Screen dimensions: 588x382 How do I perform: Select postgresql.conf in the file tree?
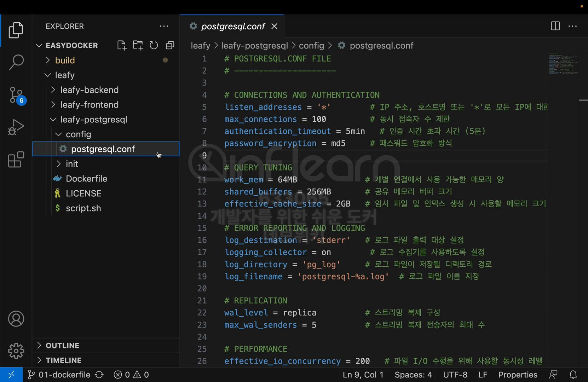pyautogui.click(x=106, y=149)
